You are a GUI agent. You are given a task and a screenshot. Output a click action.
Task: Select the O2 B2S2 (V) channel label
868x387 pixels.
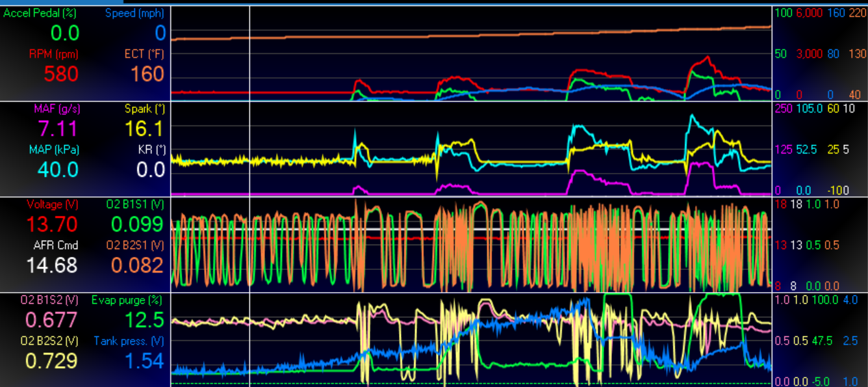tap(49, 341)
